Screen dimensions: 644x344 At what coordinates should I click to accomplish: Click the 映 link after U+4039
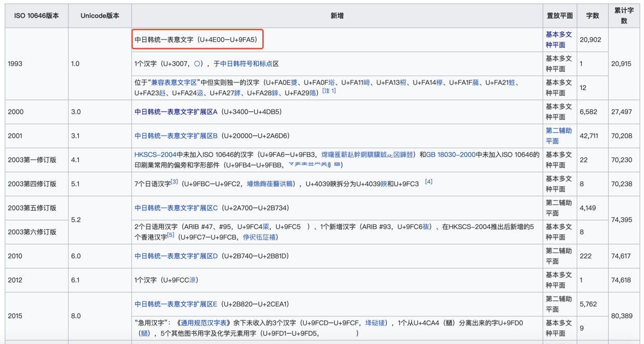click(384, 184)
